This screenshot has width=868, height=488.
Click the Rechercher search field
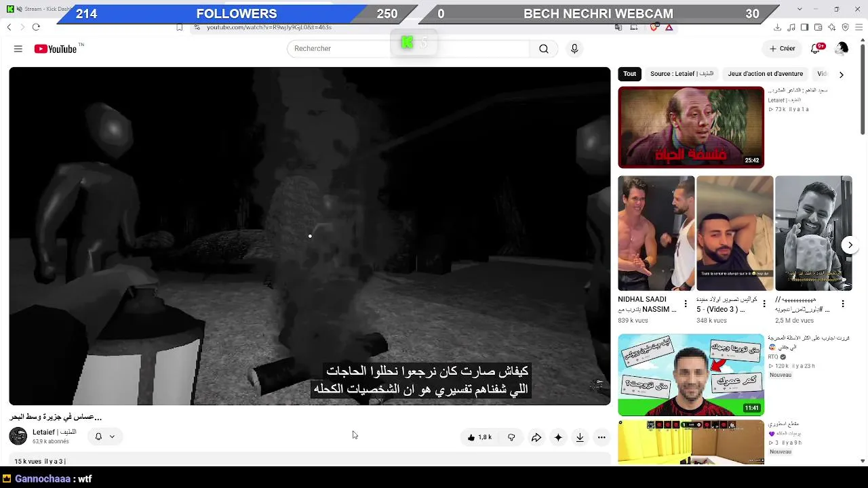tap(407, 49)
